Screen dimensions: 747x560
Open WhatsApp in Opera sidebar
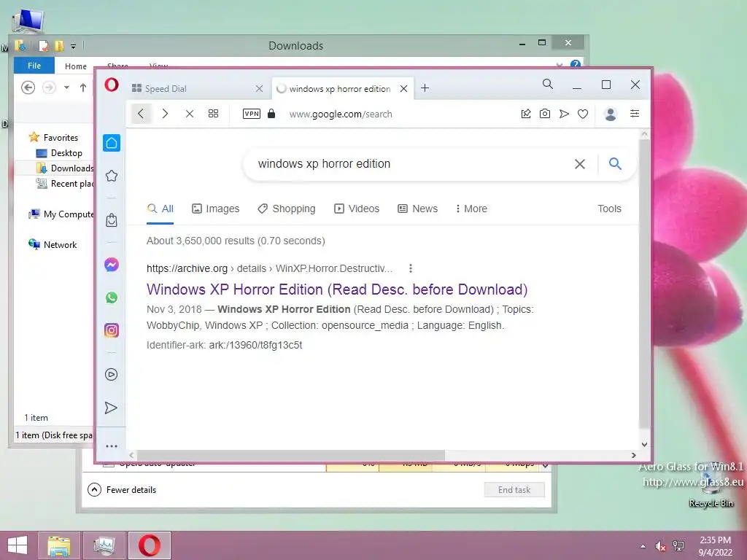(112, 297)
